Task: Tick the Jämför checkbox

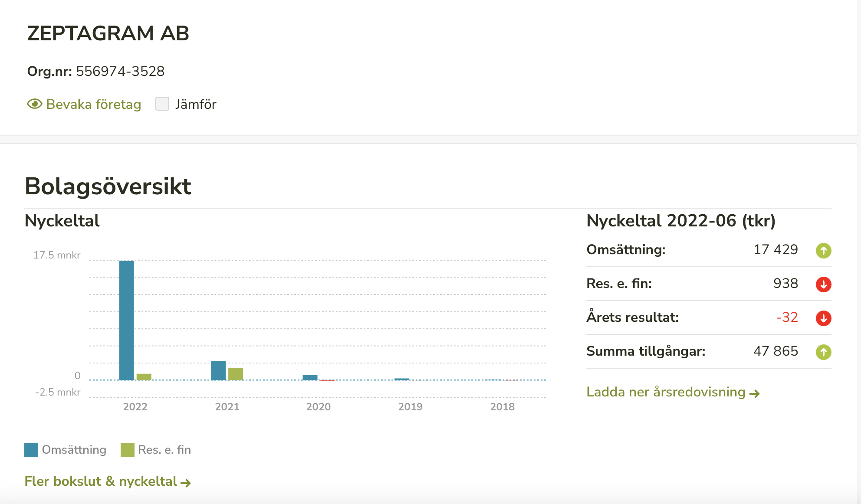Action: [x=162, y=104]
